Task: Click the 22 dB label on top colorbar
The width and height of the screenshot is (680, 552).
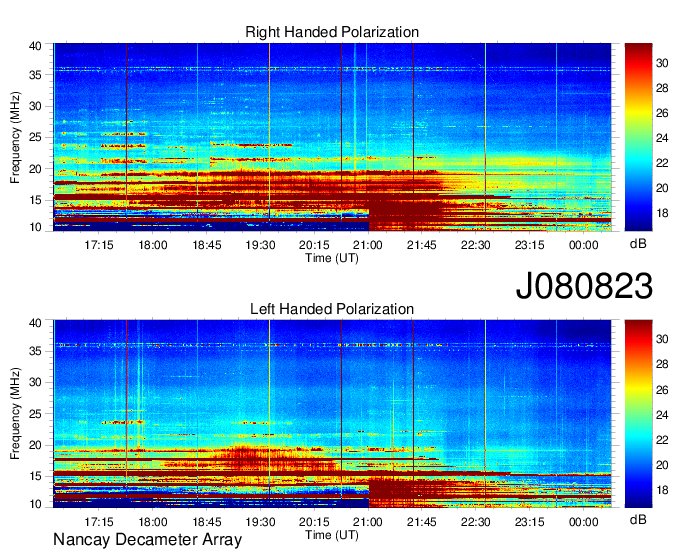Action: point(662,163)
